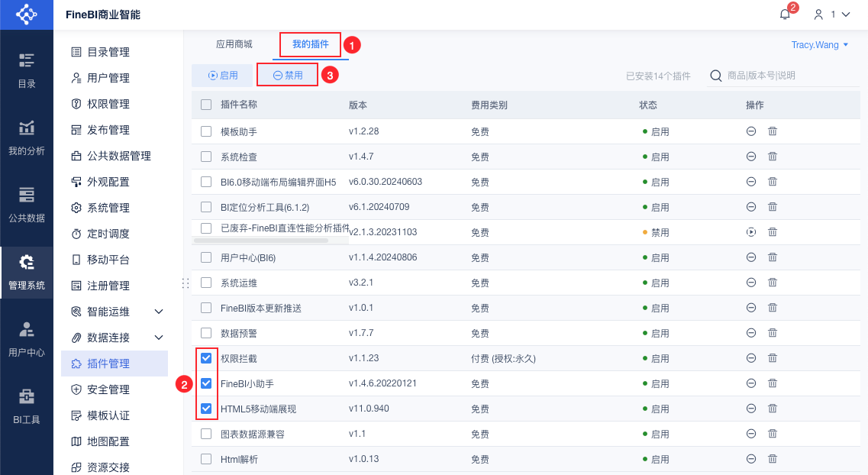The image size is (868, 475).
Task: Delete the FineBI小助手 plugin
Action: tap(773, 383)
